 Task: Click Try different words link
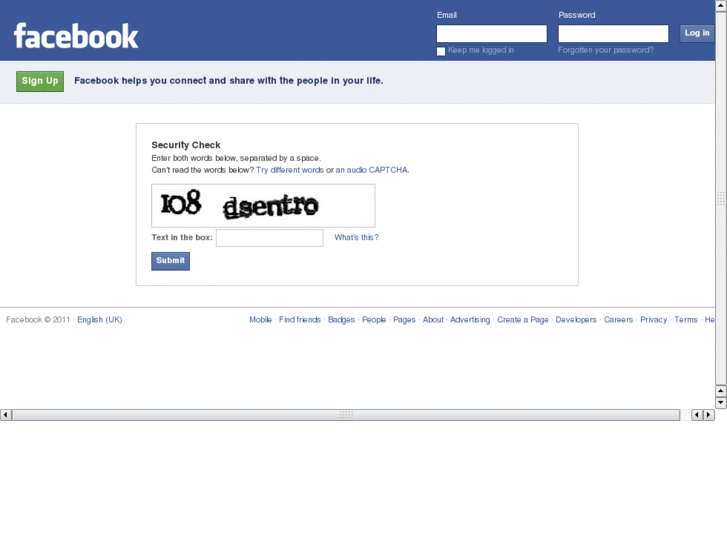[290, 170]
